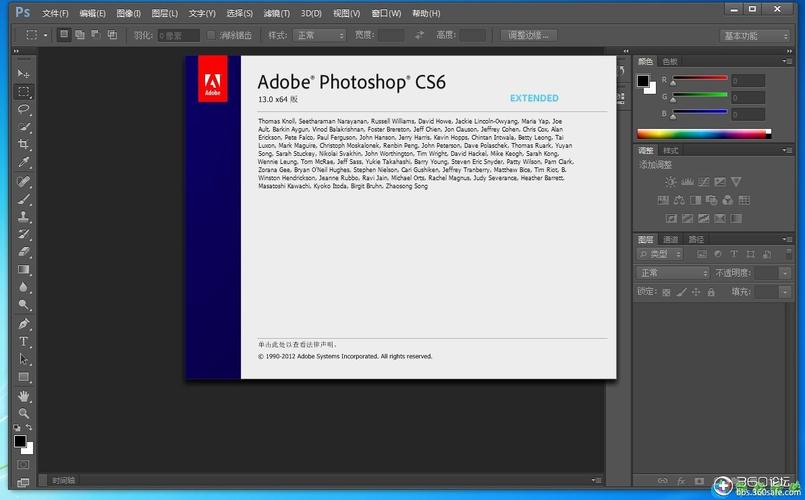Click the Levels adjustment icon
Image resolution: width=805 pixels, height=500 pixels.
click(x=687, y=182)
